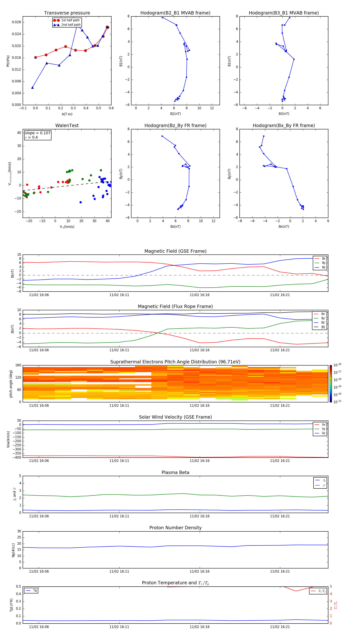This screenshot has height=644, width=351.
Task: Click the 'Bz(nT)' x-axis label
Action: click(175, 227)
